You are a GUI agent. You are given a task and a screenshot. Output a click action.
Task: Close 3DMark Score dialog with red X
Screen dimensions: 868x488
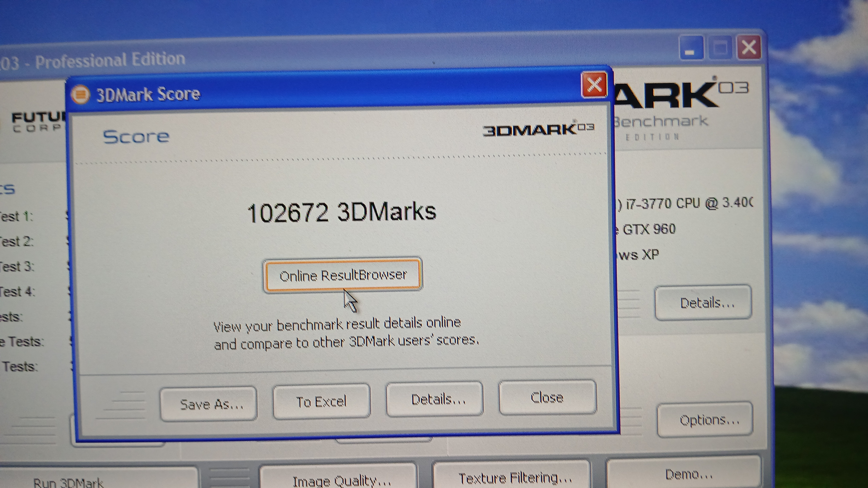595,84
